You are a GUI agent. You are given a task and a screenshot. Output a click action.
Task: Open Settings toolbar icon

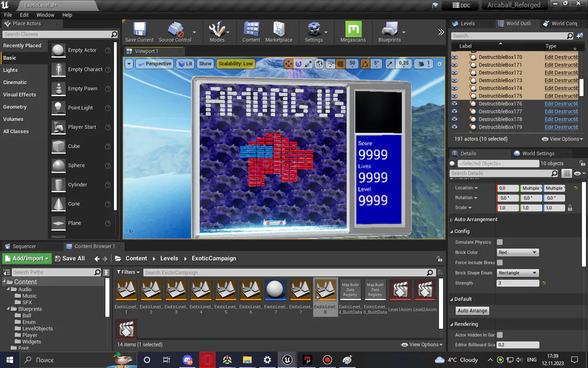pyautogui.click(x=314, y=32)
